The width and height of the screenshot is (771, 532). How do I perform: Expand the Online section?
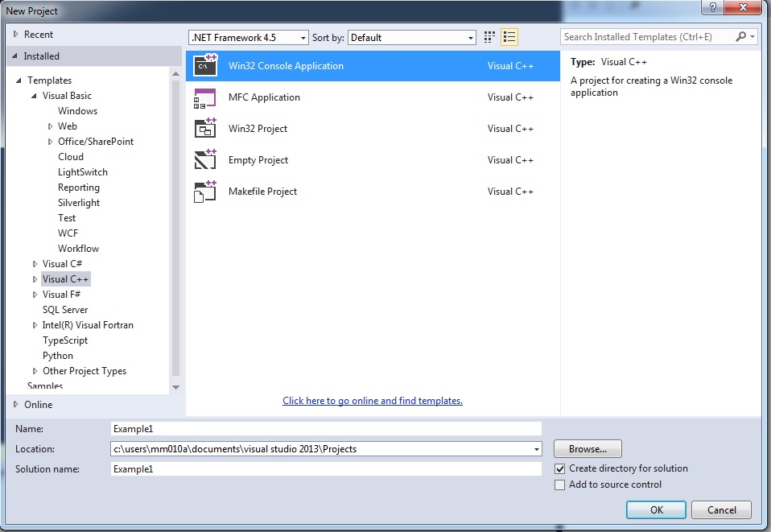(x=16, y=405)
